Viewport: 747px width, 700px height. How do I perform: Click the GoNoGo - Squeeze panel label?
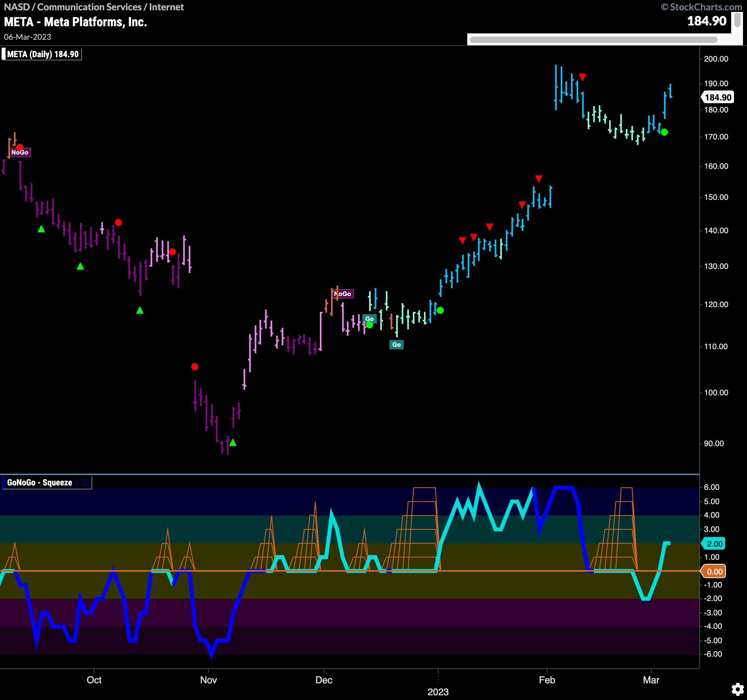pos(47,483)
